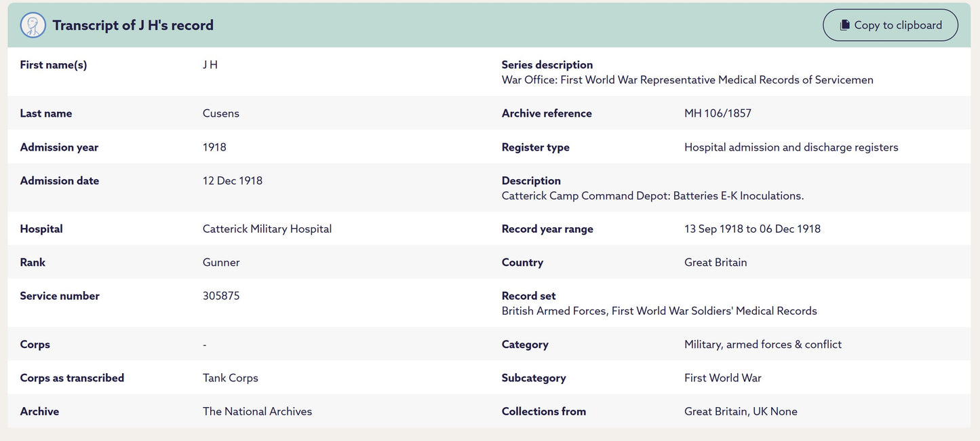980x441 pixels.
Task: Click the First World War subcategory value
Action: click(x=723, y=378)
